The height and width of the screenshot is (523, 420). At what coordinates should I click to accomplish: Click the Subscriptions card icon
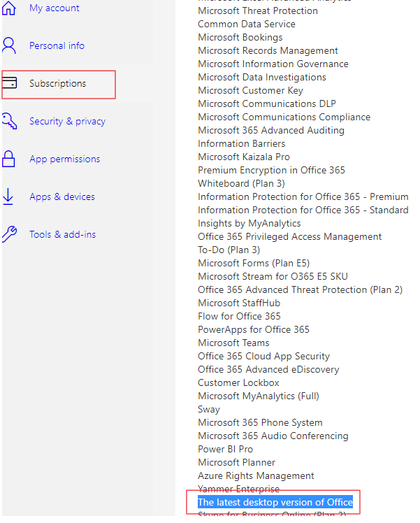click(9, 83)
